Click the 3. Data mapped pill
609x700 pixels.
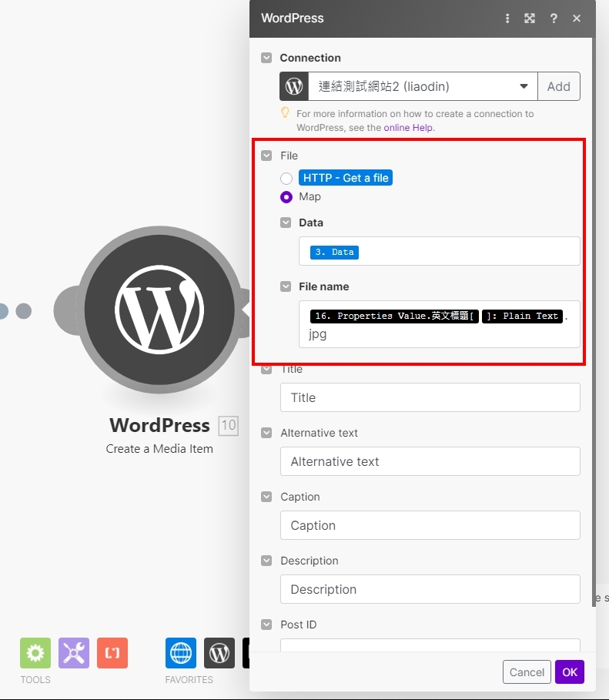pos(334,253)
